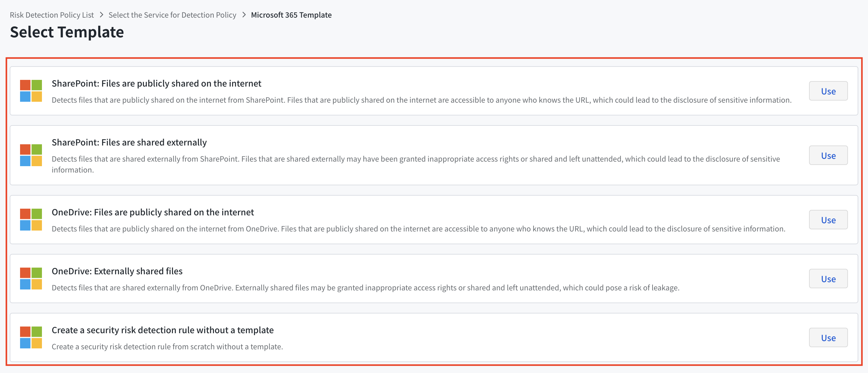Click description mentioning risk of leakage
868x373 pixels.
366,287
